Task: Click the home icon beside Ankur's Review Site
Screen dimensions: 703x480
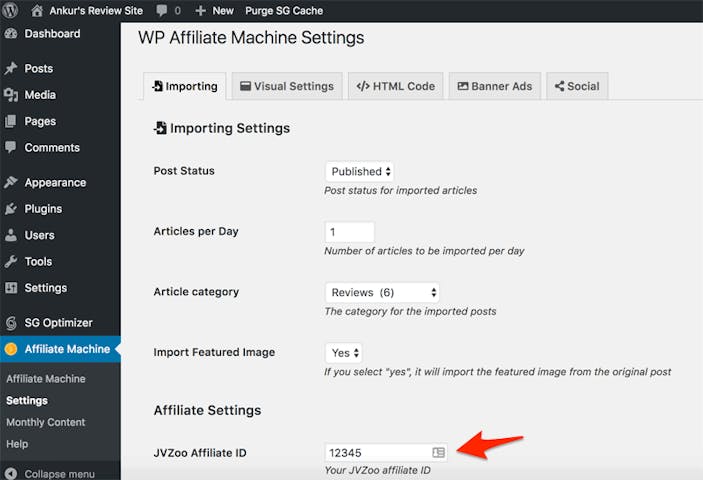Action: pyautogui.click(x=37, y=10)
